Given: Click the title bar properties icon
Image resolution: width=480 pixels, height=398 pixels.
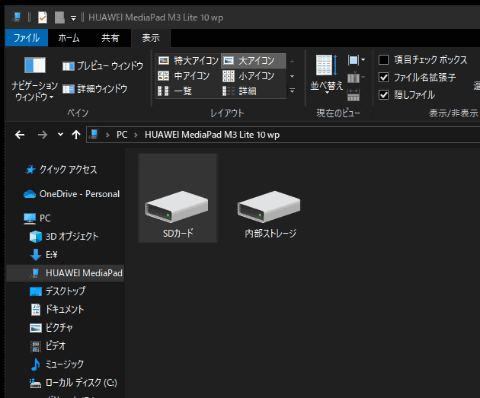Looking at the screenshot, I should tap(43, 17).
